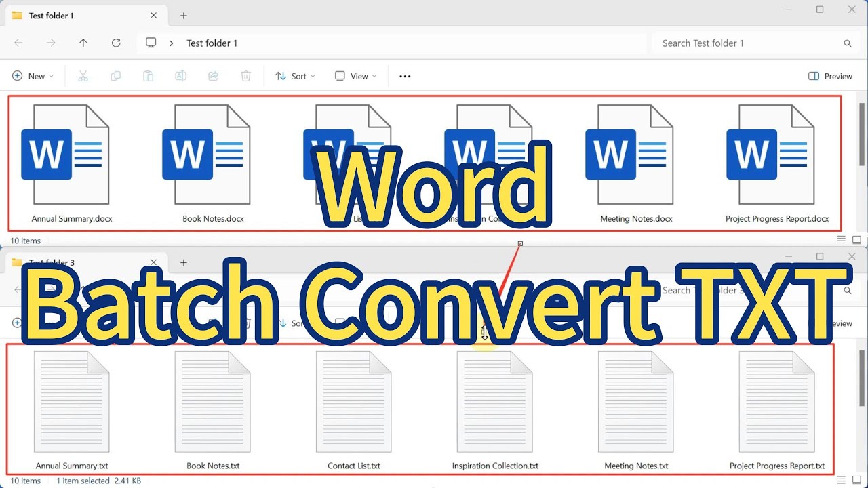Switch top window to details view icon
The height and width of the screenshot is (488, 868).
tap(842, 240)
